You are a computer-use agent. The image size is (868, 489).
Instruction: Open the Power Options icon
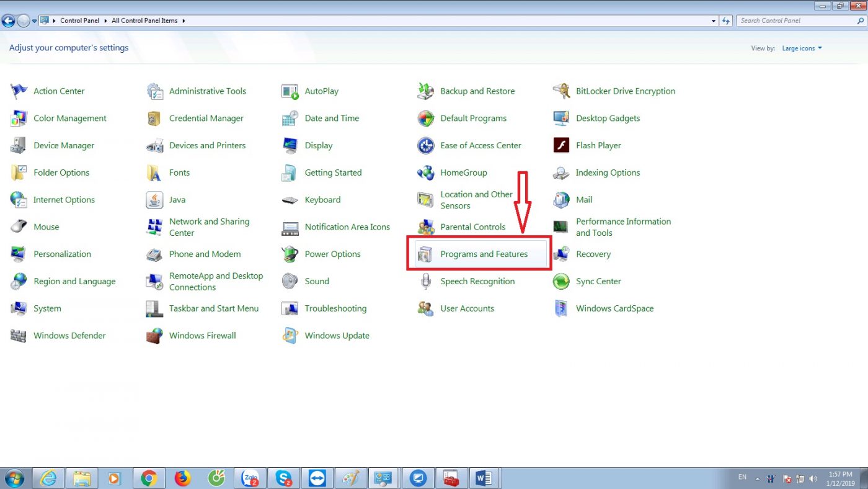pos(290,254)
